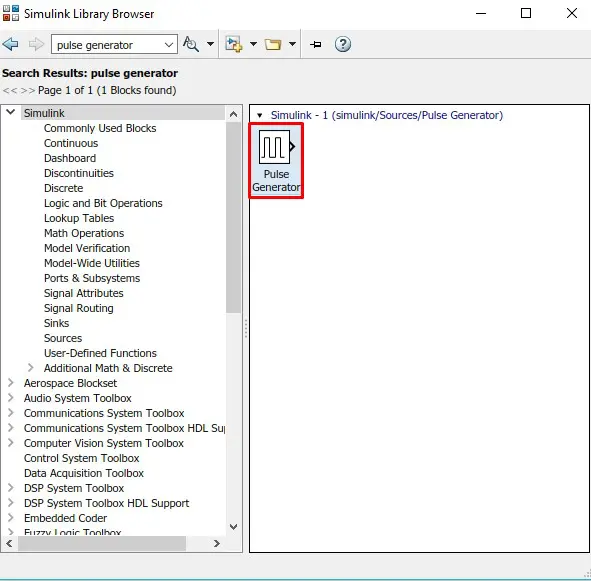Viewport: 591px width, 581px height.
Task: Open help with question mark icon
Action: 343,44
